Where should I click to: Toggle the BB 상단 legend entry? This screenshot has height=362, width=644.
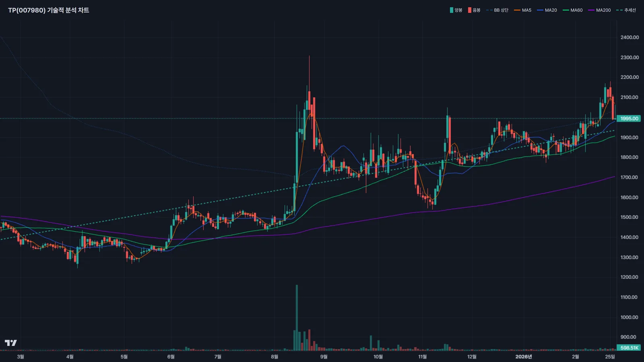pos(497,10)
